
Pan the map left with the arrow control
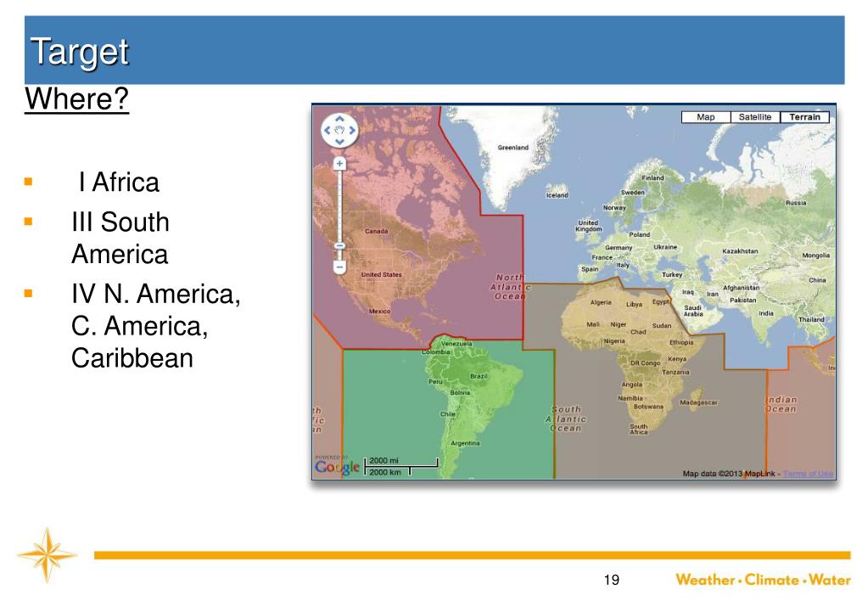click(x=328, y=131)
